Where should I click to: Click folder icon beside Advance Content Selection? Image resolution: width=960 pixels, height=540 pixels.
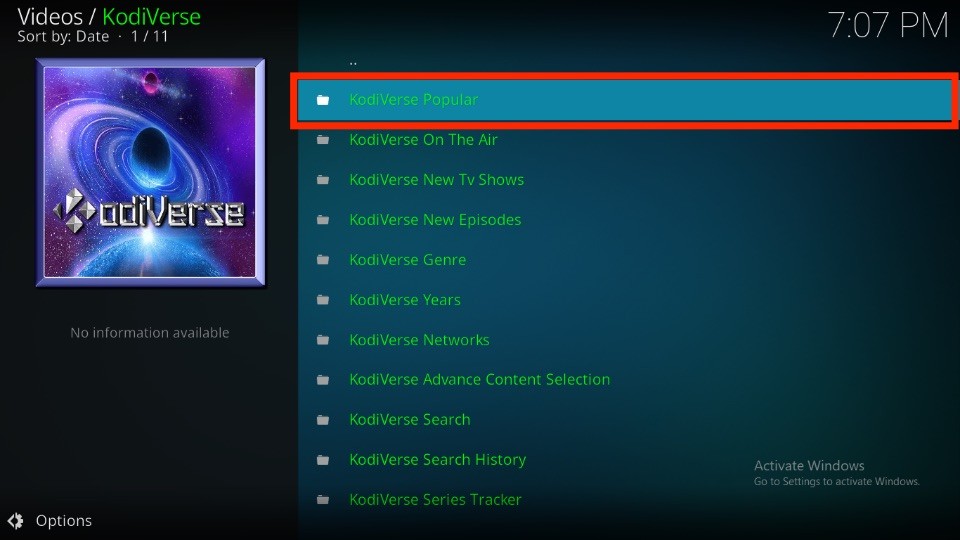click(323, 380)
